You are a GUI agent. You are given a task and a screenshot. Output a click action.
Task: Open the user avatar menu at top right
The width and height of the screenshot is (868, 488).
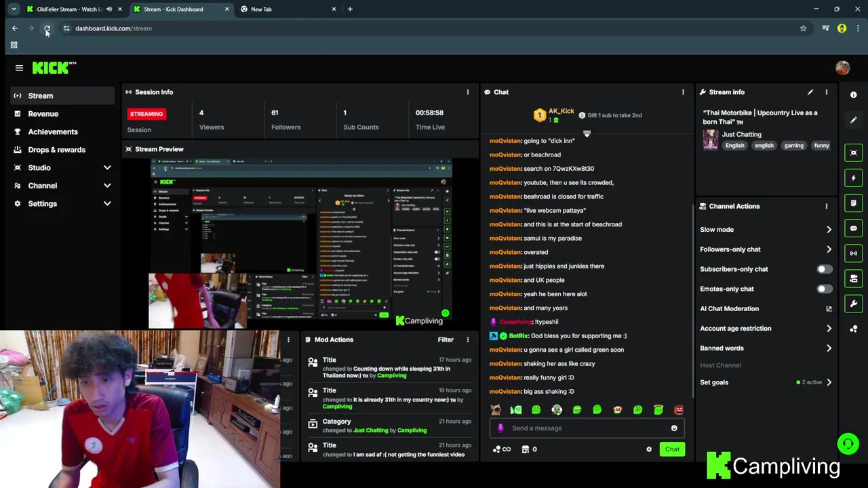coord(842,68)
